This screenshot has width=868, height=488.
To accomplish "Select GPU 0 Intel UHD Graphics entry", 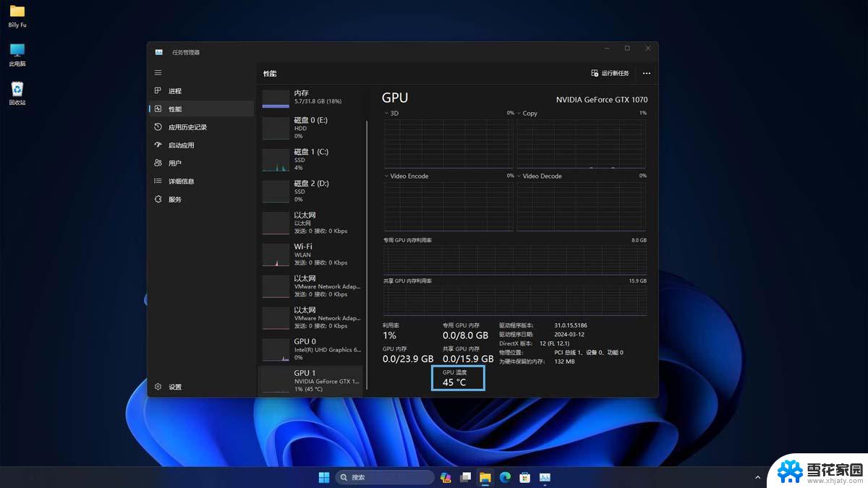I will pos(311,349).
